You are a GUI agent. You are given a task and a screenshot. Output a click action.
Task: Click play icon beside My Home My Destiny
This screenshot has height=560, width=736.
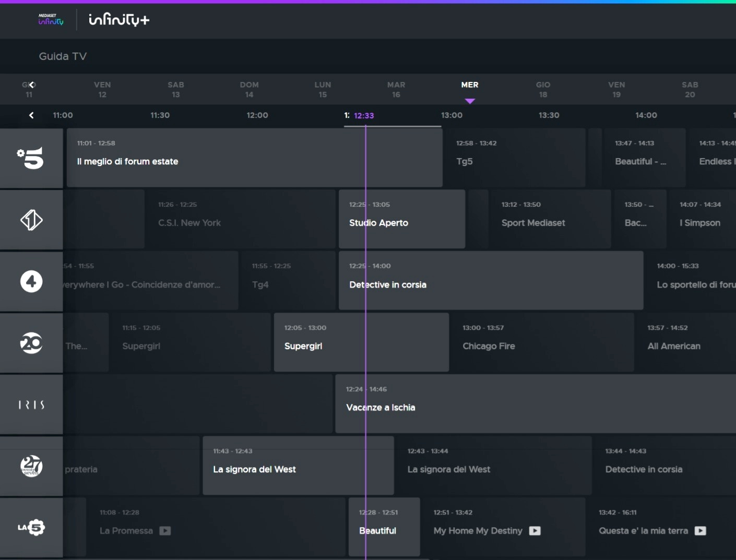(535, 531)
